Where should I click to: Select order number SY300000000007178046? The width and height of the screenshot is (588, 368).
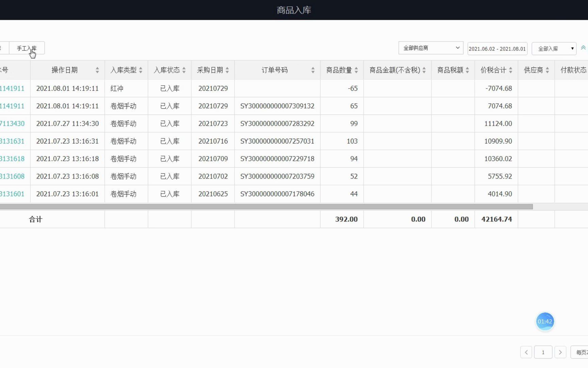(277, 194)
